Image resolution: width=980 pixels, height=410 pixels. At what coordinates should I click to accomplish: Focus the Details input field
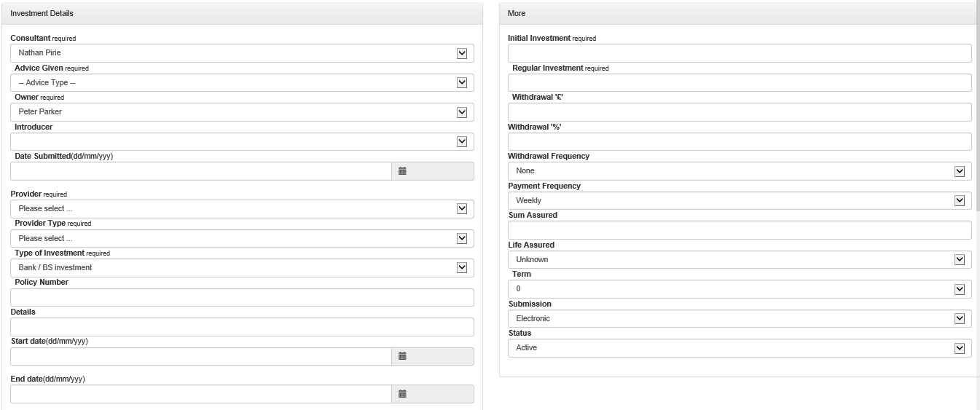242,327
